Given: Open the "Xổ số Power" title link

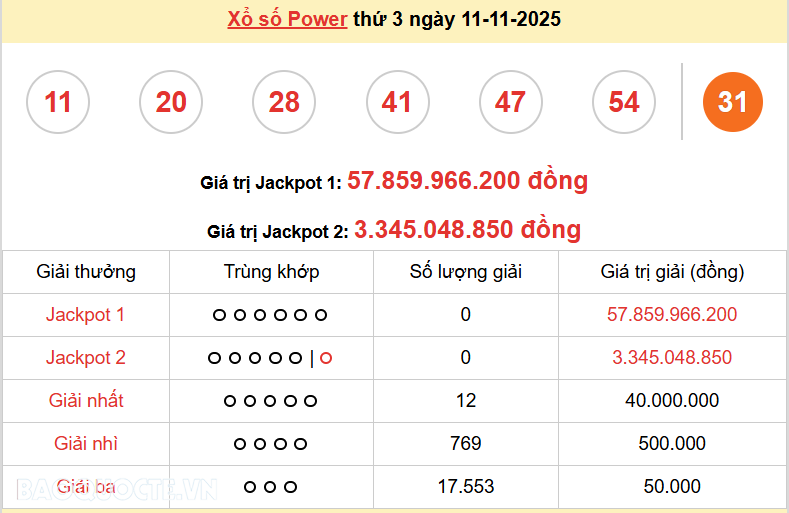Looking at the screenshot, I should click(287, 19).
